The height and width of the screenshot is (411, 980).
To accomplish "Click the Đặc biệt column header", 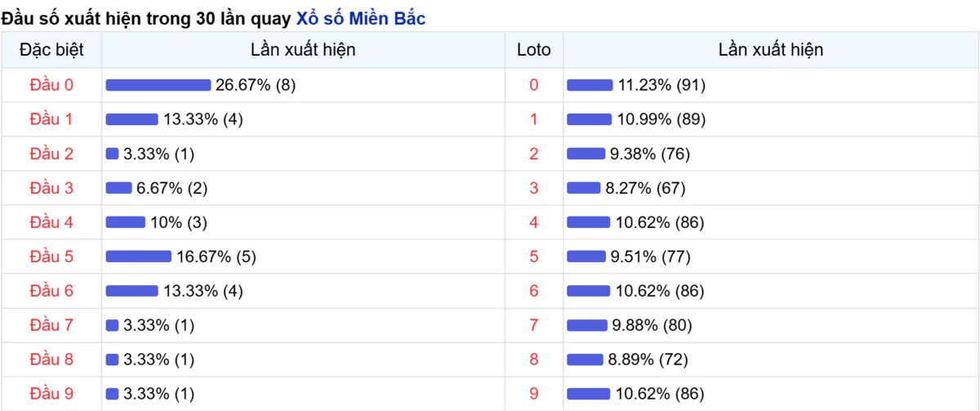I will coord(51,50).
